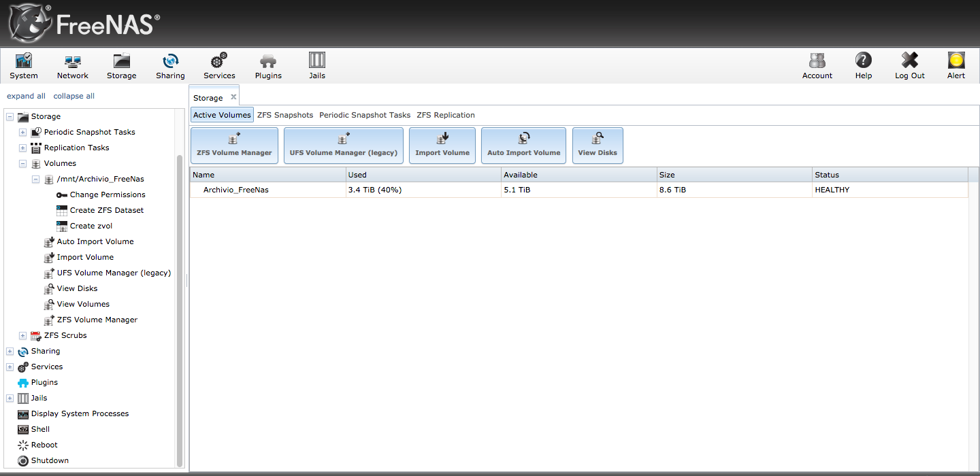
Task: Close the Storage tab
Action: pyautogui.click(x=233, y=97)
